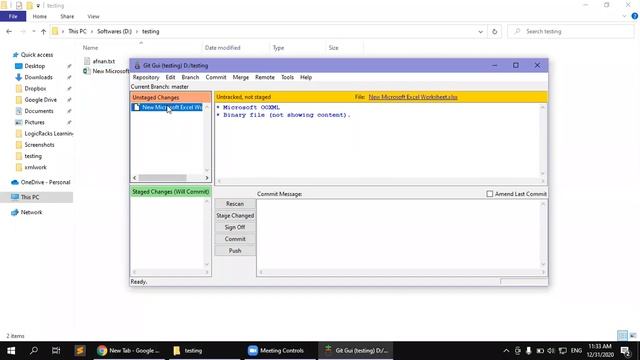Open the New Microsoft Excel Worksheet.xlsx file link

tap(413, 97)
